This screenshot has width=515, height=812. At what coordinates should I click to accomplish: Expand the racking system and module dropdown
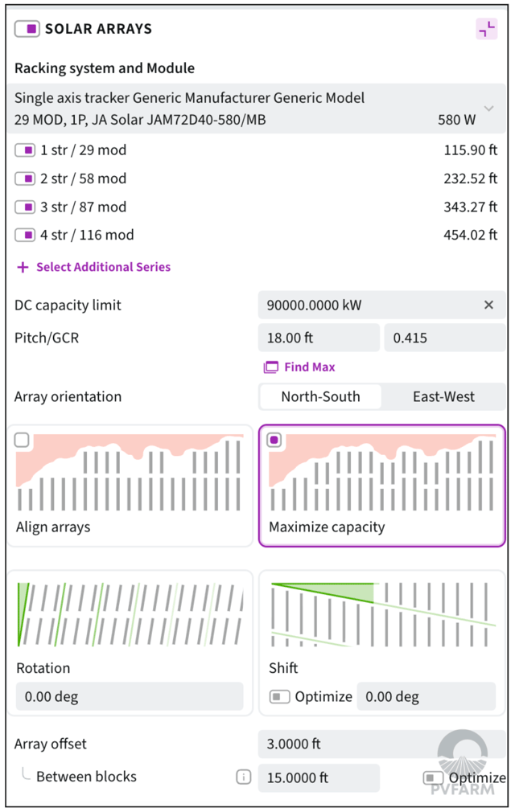tap(488, 109)
